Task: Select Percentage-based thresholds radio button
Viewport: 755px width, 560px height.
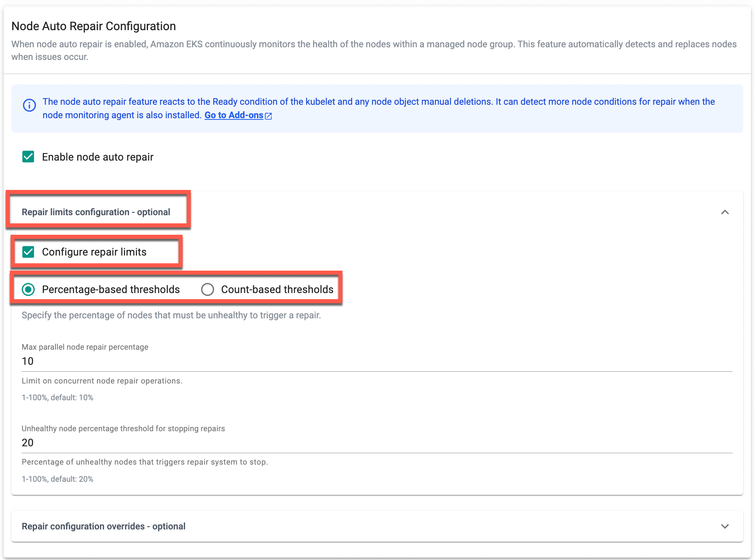Action: click(x=28, y=290)
